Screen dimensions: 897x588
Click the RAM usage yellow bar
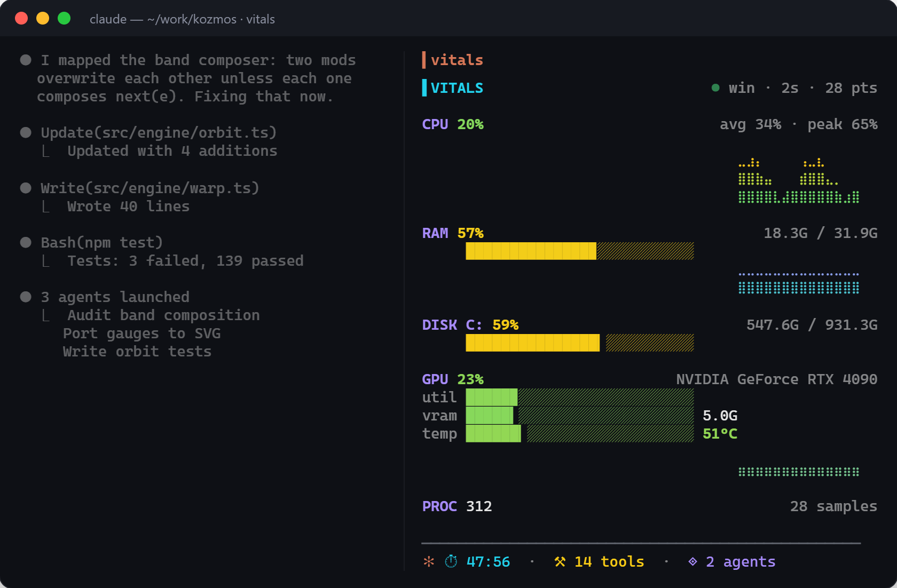point(580,251)
